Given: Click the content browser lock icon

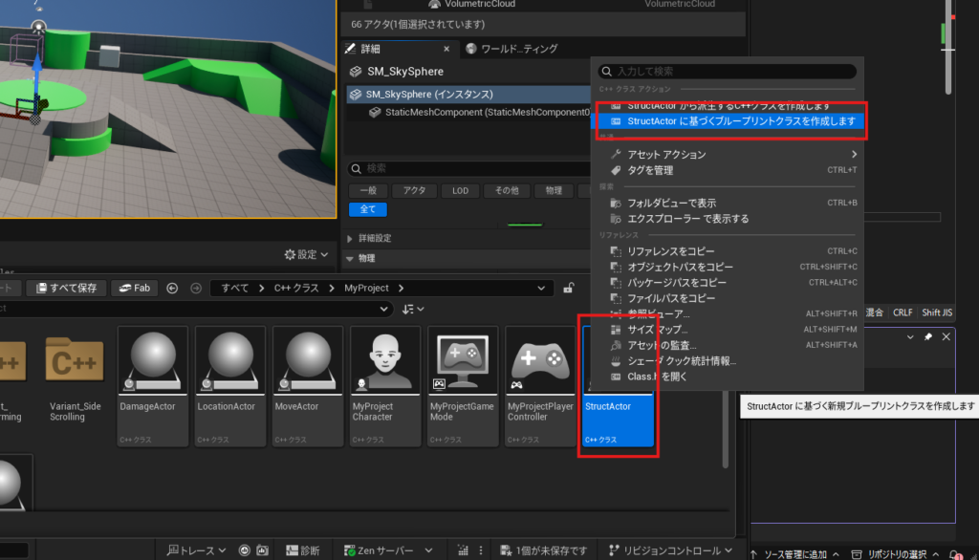Looking at the screenshot, I should [x=568, y=288].
